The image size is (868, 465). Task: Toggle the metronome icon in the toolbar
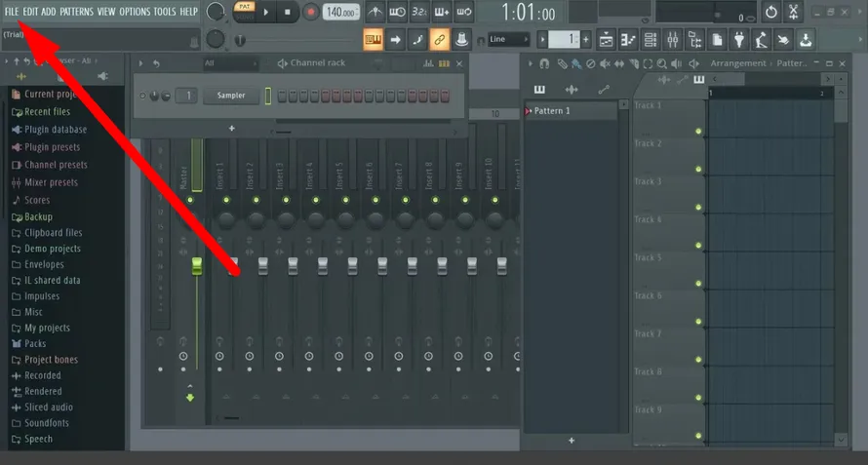pos(375,12)
